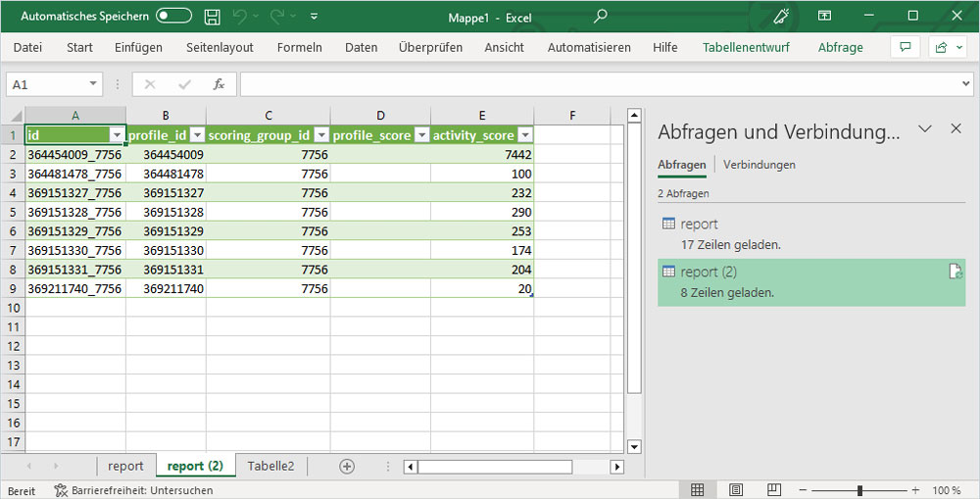Viewport: 980px width, 499px height.
Task: Open the Hilfe tab
Action: [665, 47]
